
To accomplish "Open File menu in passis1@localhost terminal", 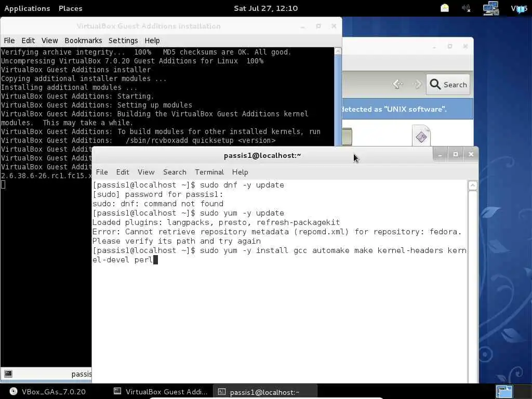I will (102, 172).
